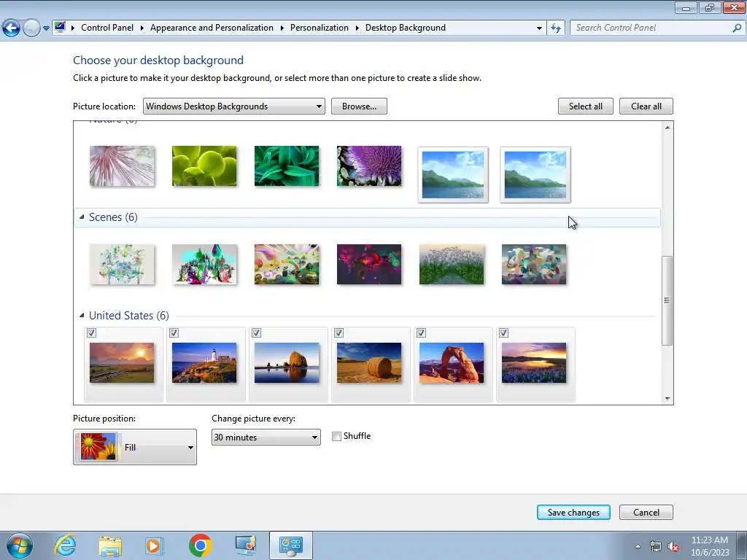Click the sunset field wallpaper thumbnail
Screen dimensions: 747x560
[x=122, y=363]
